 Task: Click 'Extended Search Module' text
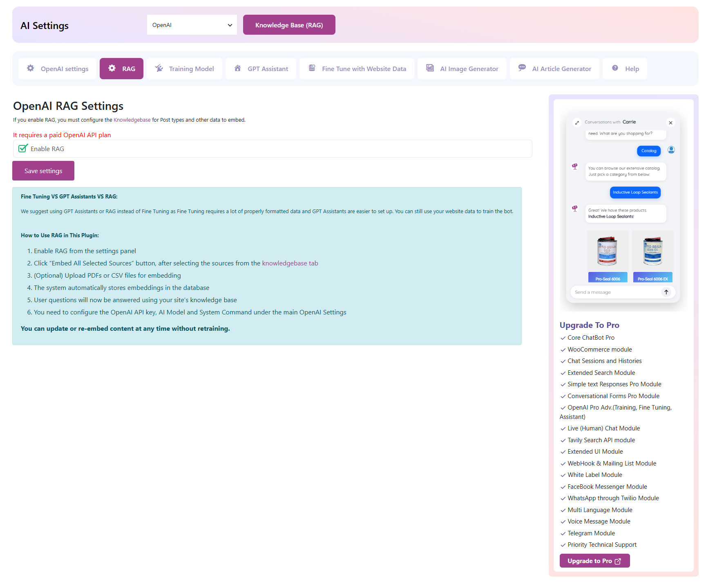[x=601, y=373]
